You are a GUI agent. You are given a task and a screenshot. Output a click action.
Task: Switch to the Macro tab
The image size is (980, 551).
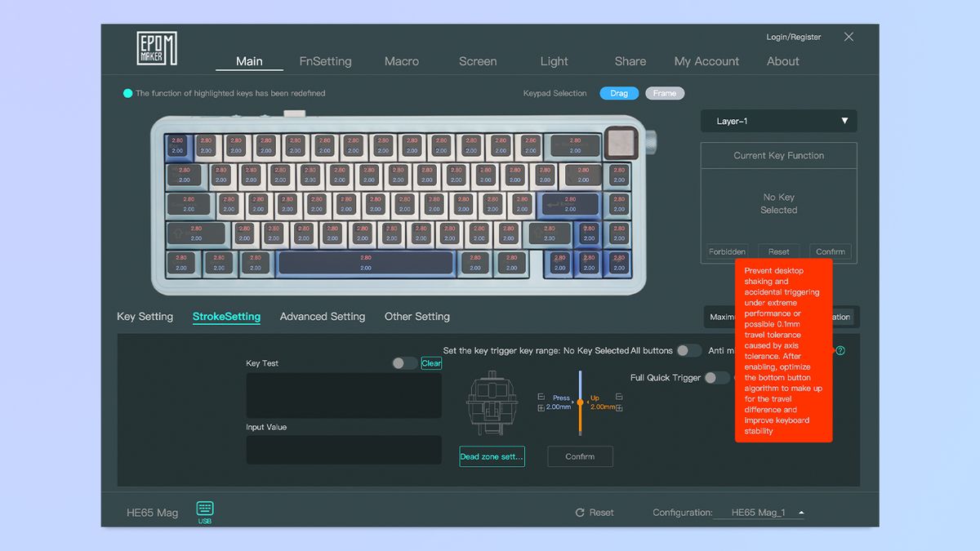coord(401,61)
